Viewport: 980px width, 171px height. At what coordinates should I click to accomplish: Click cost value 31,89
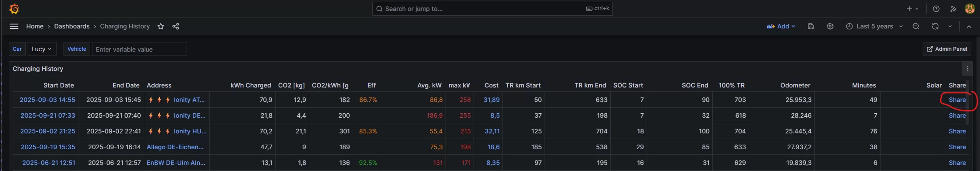(492, 100)
